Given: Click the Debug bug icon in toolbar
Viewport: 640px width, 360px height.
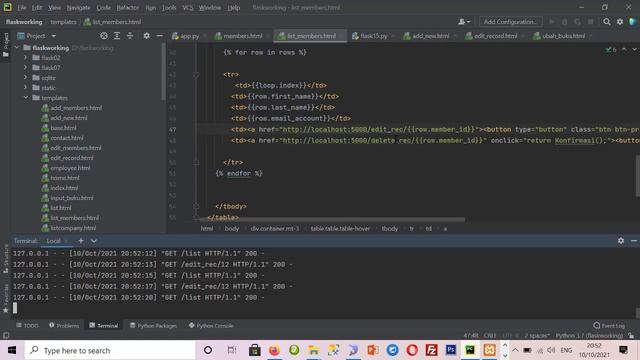Looking at the screenshot, I should tap(564, 22).
